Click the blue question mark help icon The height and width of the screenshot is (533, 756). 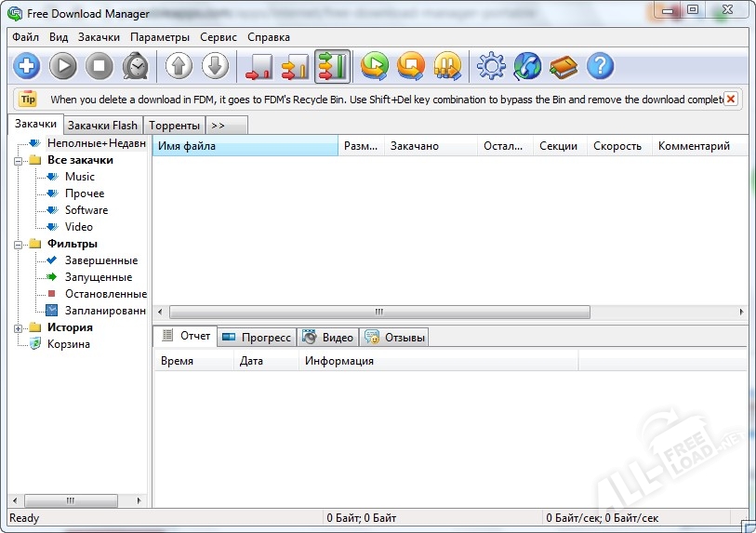point(601,66)
